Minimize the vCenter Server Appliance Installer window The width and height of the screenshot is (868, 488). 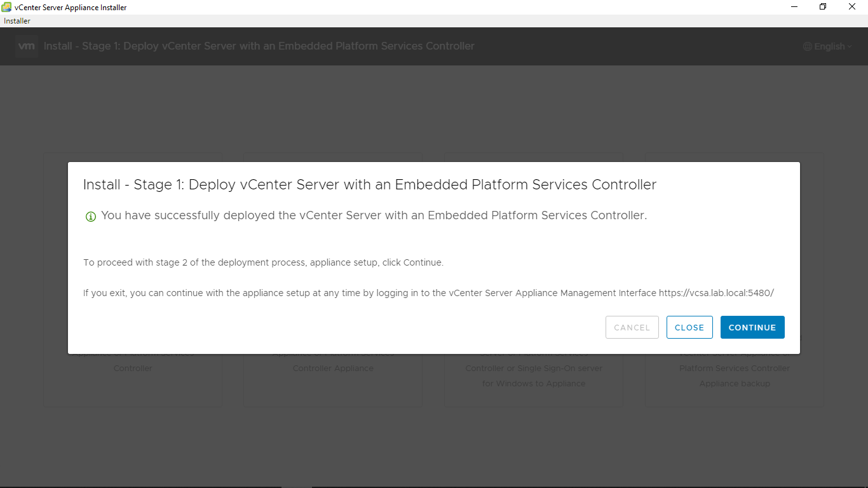click(794, 7)
